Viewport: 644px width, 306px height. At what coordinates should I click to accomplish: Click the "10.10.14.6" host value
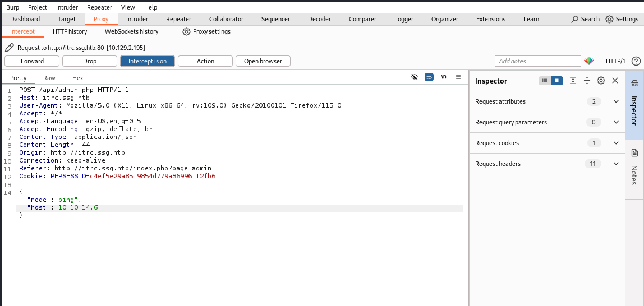tap(77, 207)
